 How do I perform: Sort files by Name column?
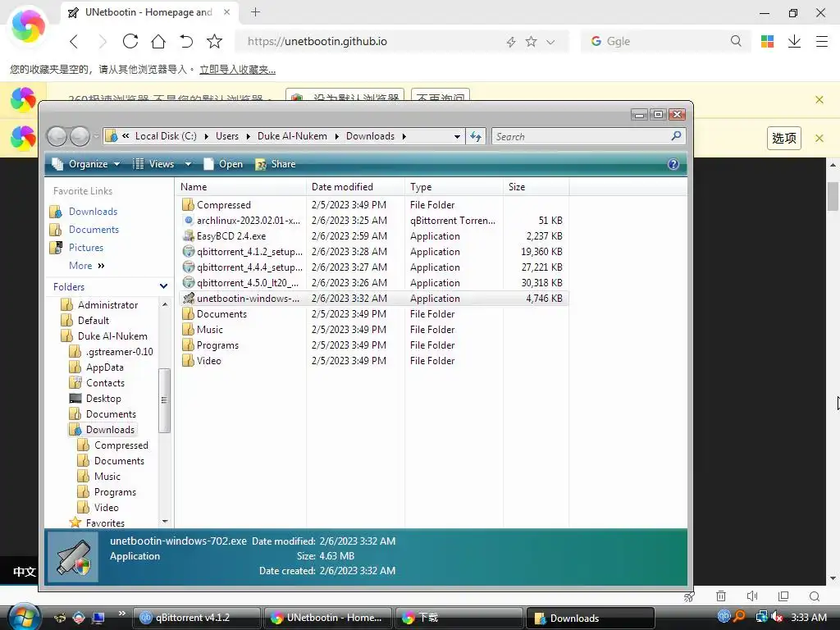pyautogui.click(x=240, y=187)
